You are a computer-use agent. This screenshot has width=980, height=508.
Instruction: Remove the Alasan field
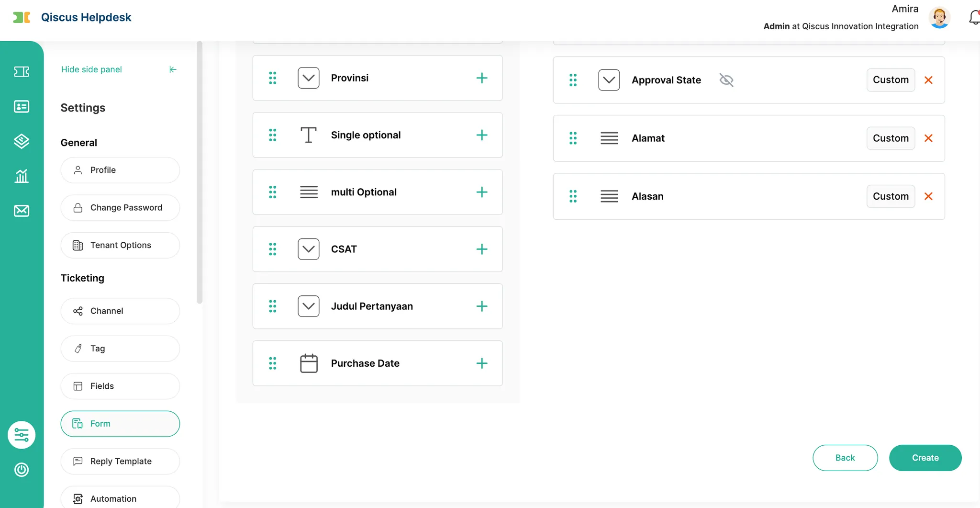(x=928, y=196)
